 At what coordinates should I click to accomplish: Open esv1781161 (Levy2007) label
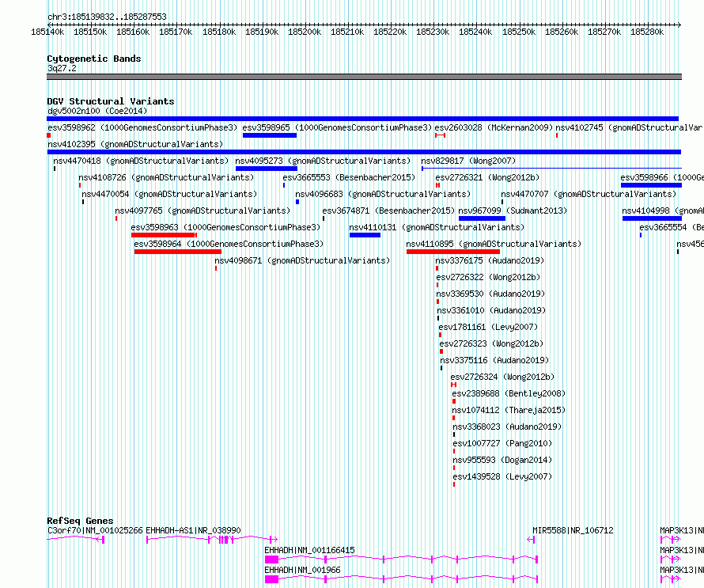(488, 327)
